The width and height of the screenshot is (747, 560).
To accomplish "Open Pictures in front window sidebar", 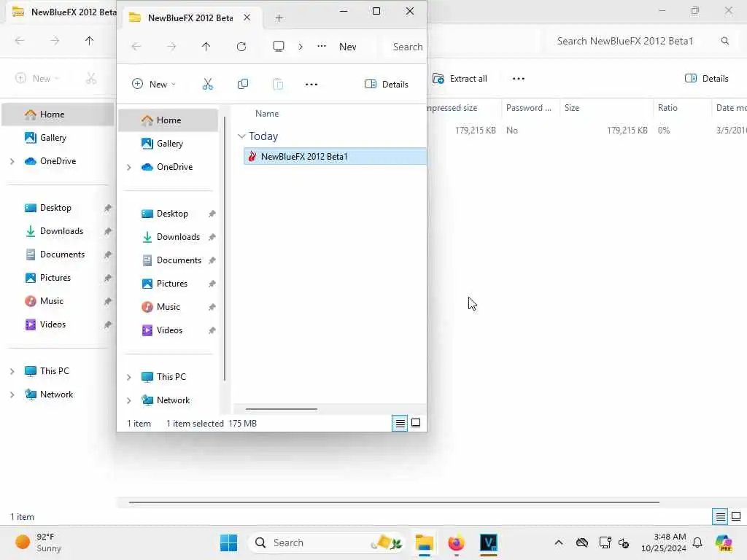I will [169, 284].
